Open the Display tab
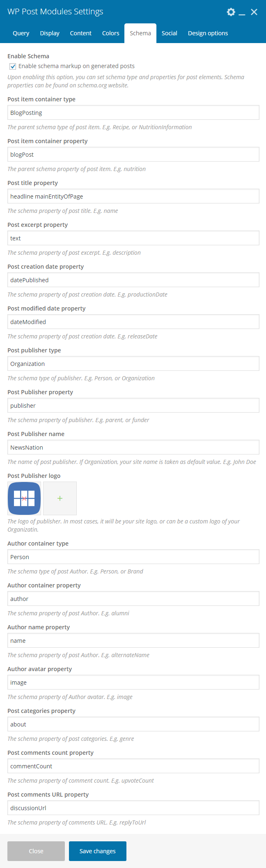 tap(50, 33)
